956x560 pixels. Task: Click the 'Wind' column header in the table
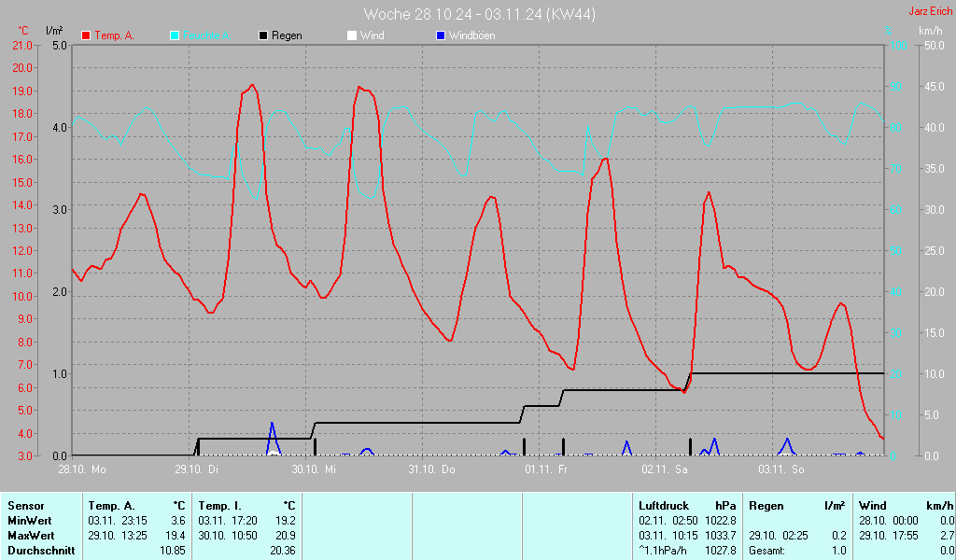tap(873, 506)
